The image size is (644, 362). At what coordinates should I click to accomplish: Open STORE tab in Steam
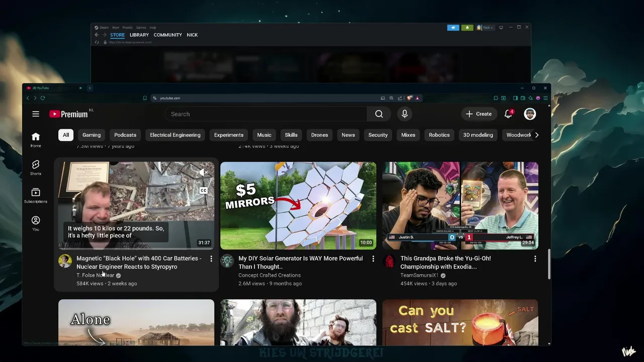117,35
